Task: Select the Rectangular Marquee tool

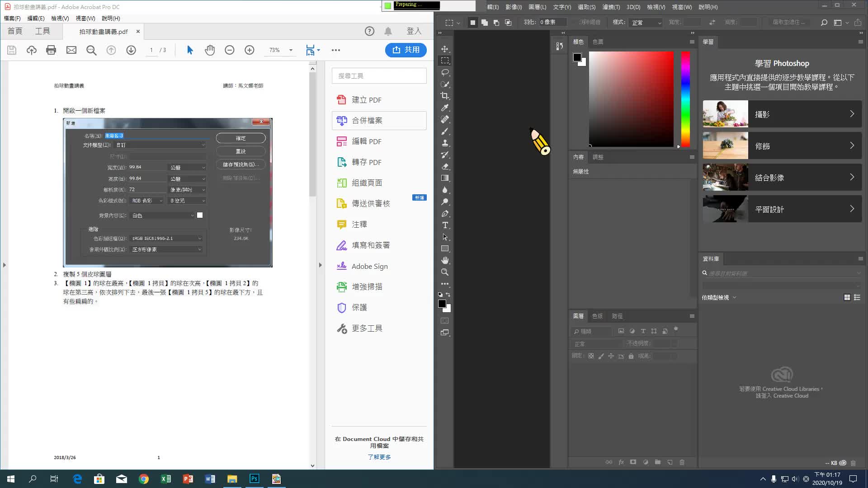Action: pos(445,61)
